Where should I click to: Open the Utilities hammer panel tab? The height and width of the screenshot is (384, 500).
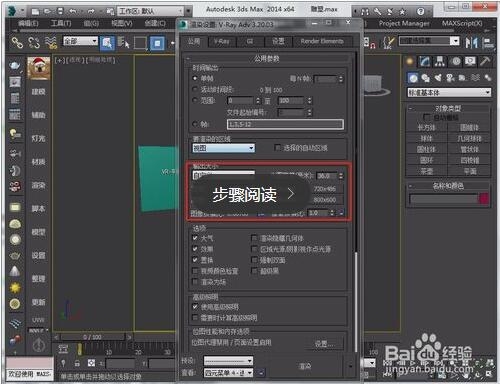click(x=485, y=61)
